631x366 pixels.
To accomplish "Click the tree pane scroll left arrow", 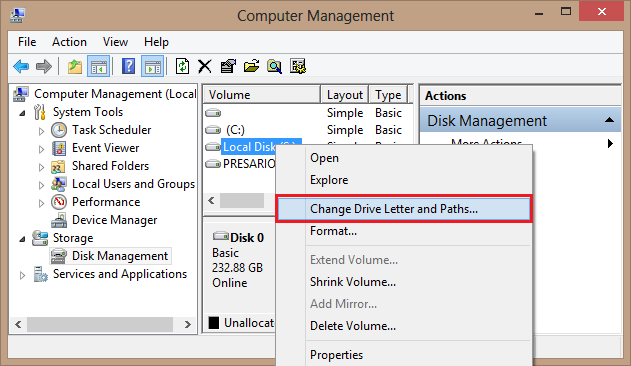I will click(x=18, y=324).
